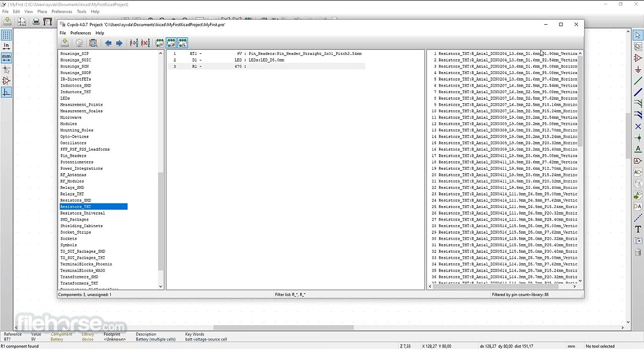The image size is (644, 349).
Task: Click Eeschema plot icon
Action: [48, 21]
